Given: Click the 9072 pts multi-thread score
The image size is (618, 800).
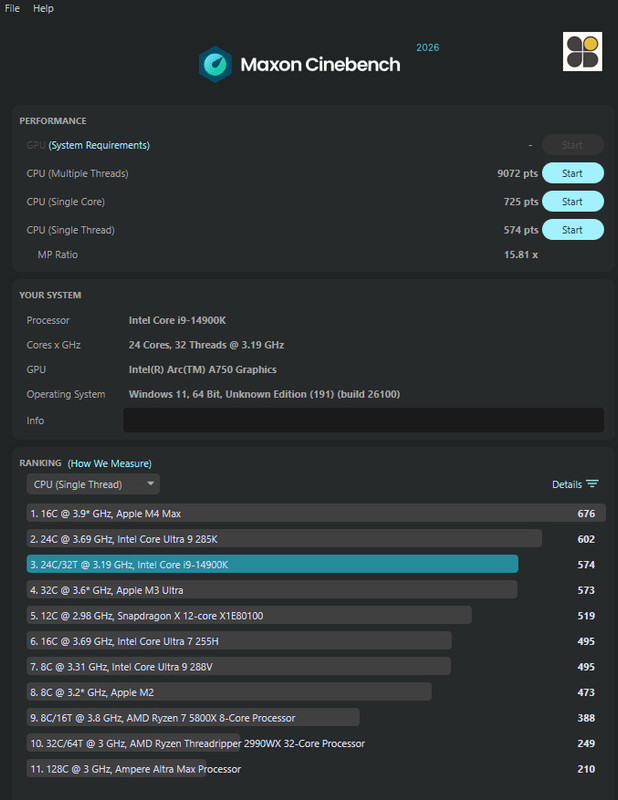Looking at the screenshot, I should click(x=517, y=173).
